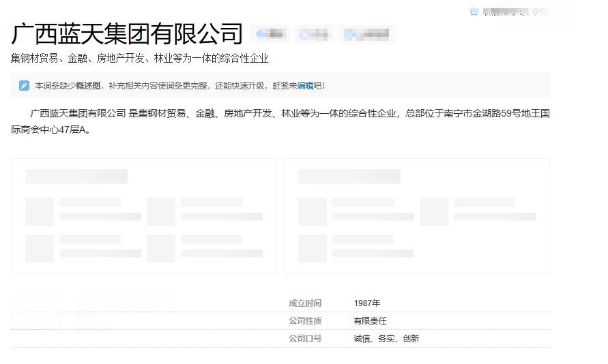This screenshot has height=364, width=608.
Task: Click the value 有限责任
Action: coord(370,321)
